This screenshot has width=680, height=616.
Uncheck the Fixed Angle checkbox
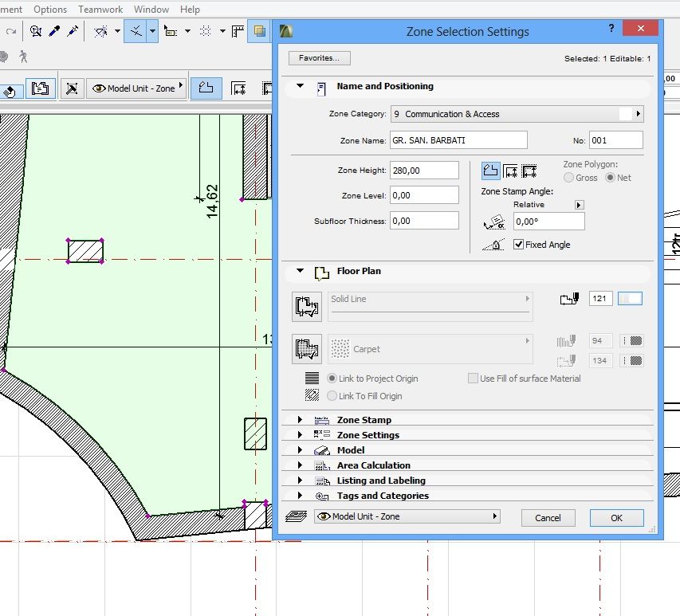coord(519,245)
